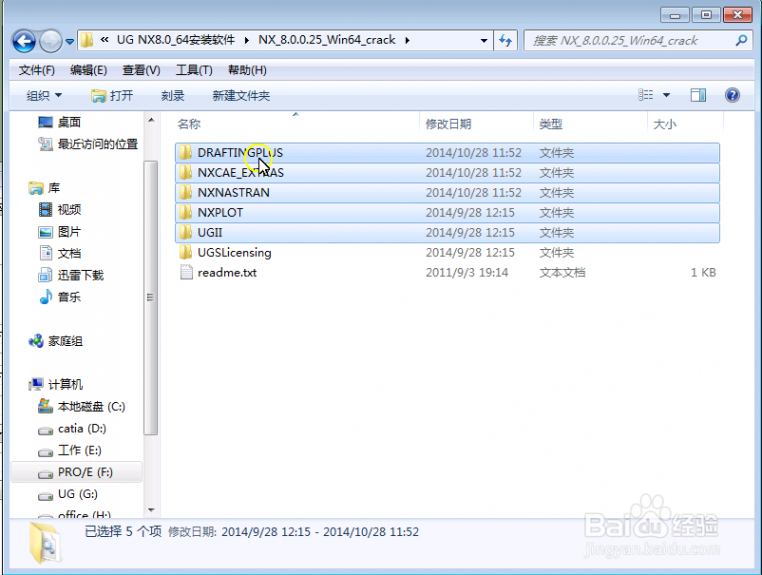Select 家庭组 in navigation pane
Viewport: 762px width, 575px height.
coord(65,341)
